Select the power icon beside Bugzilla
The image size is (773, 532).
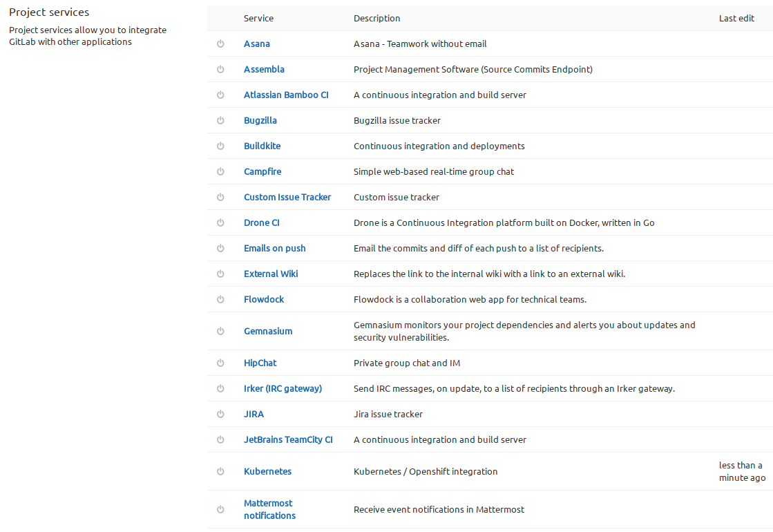point(220,120)
